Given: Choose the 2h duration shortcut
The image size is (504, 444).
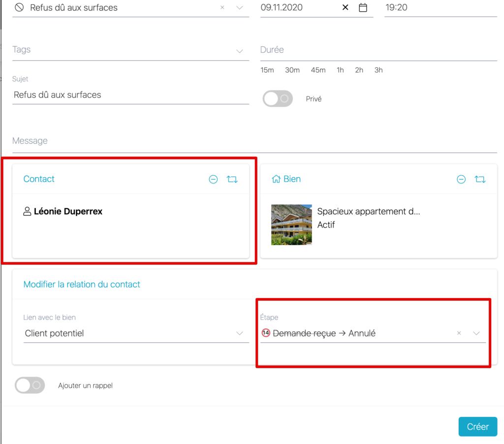Looking at the screenshot, I should coord(359,70).
